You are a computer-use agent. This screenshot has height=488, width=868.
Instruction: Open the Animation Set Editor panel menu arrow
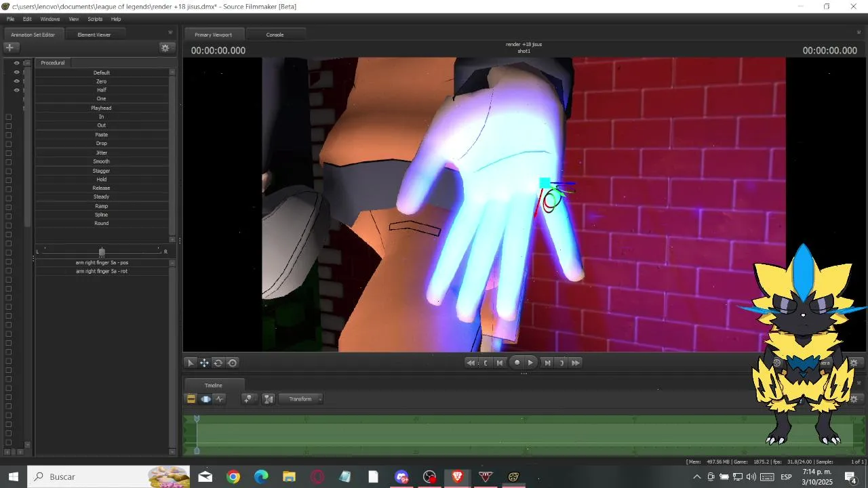(170, 33)
